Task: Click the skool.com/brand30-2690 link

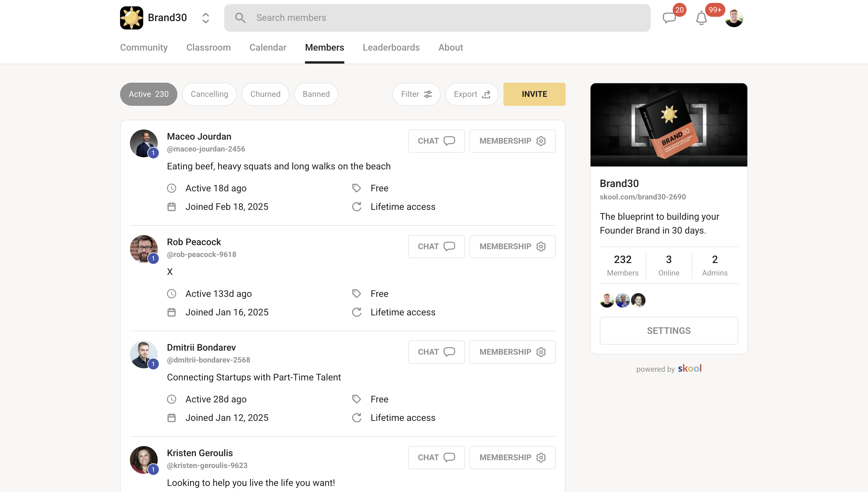Action: [643, 197]
